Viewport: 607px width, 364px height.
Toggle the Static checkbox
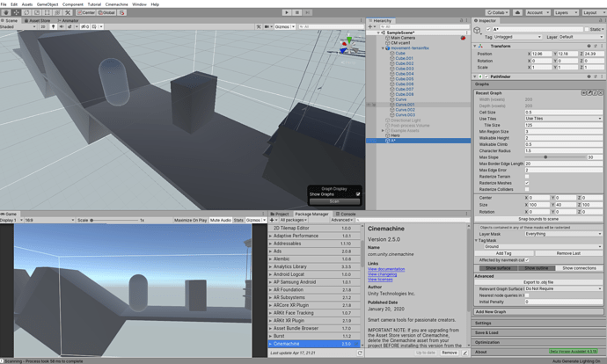click(x=587, y=29)
